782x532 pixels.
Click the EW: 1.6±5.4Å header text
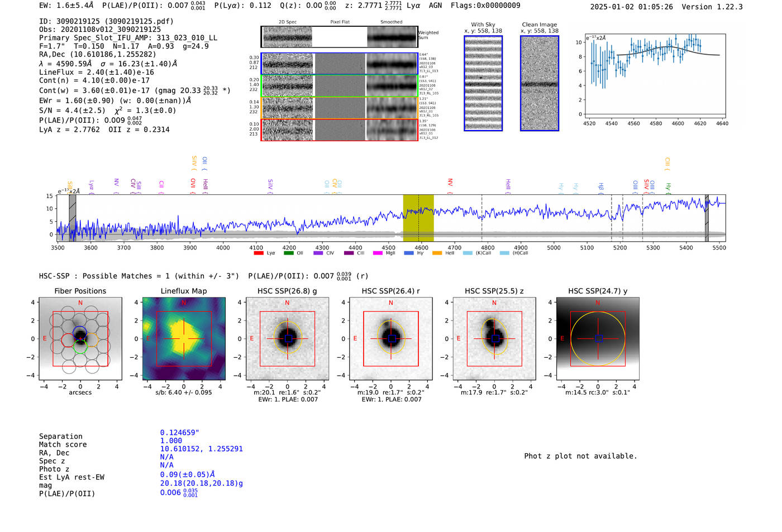(x=66, y=5)
